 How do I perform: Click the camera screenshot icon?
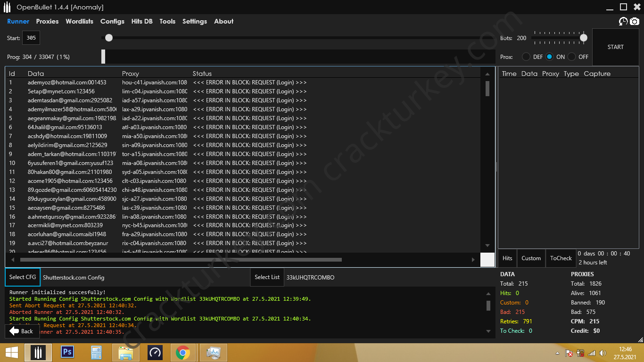[635, 21]
